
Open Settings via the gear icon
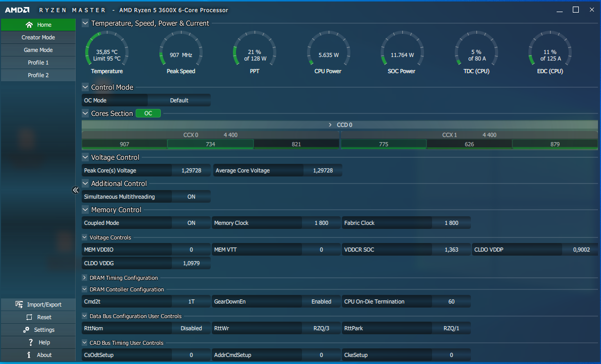(26, 330)
